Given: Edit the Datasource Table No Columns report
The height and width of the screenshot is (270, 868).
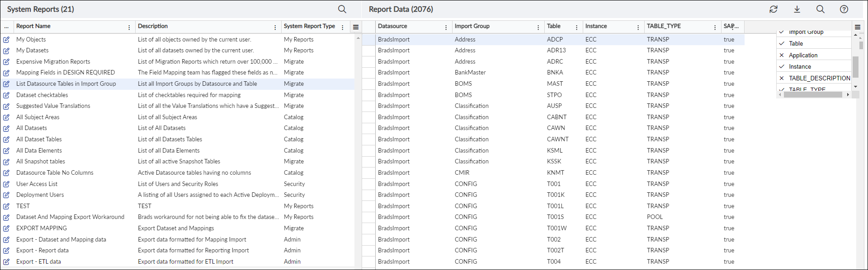Looking at the screenshot, I should (x=6, y=173).
